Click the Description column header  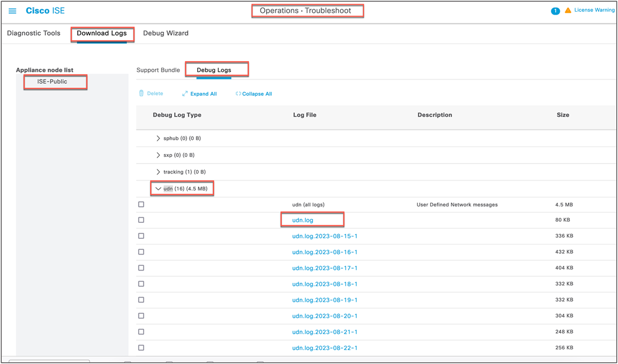click(x=435, y=115)
